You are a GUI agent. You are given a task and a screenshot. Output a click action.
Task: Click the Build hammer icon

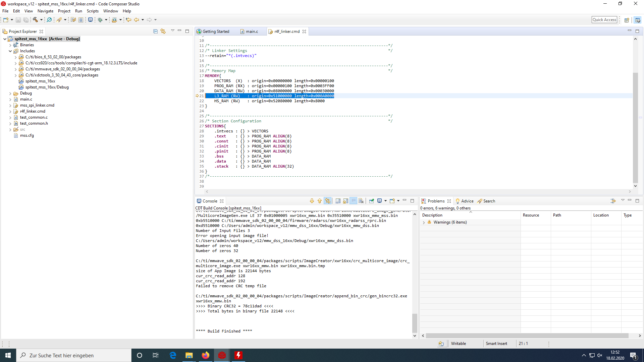(35, 20)
